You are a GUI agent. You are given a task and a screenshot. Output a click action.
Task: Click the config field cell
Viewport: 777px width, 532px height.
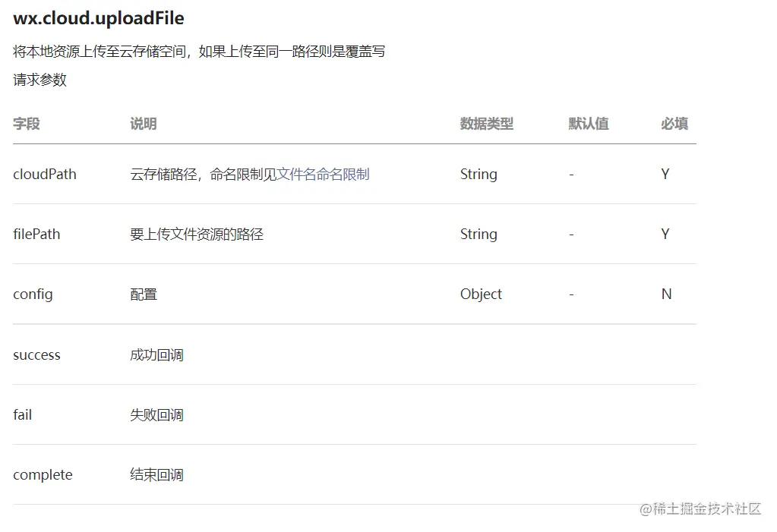pyautogui.click(x=33, y=294)
